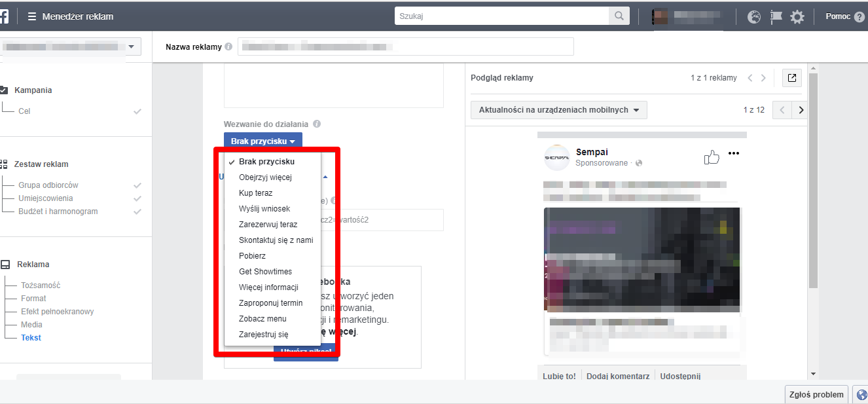The height and width of the screenshot is (404, 868).
Task: Open the account selector dropdown arrow
Action: (132, 46)
